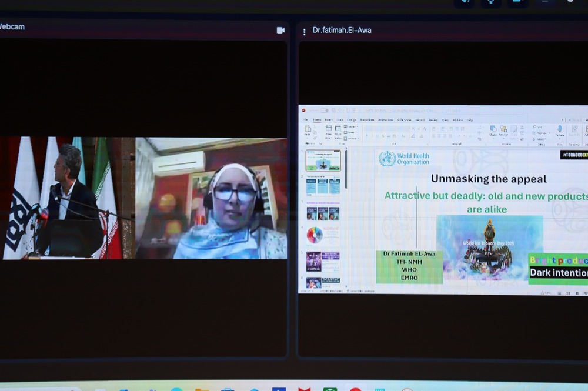Click the Unmasking the appeal title text

[489, 179]
